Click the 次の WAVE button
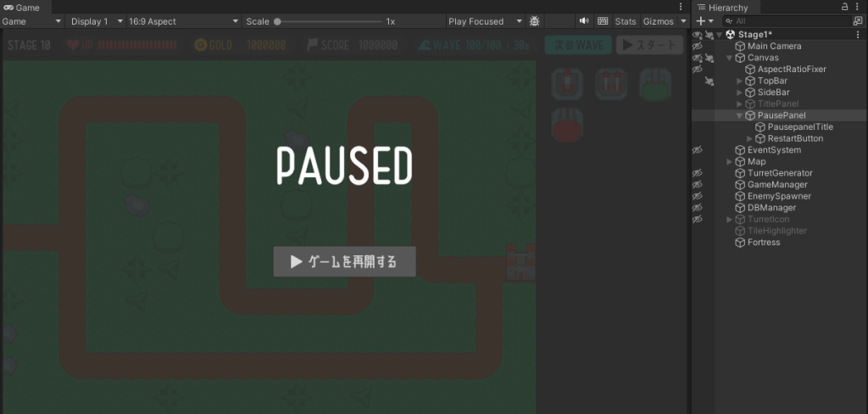868x414 pixels. pyautogui.click(x=578, y=45)
